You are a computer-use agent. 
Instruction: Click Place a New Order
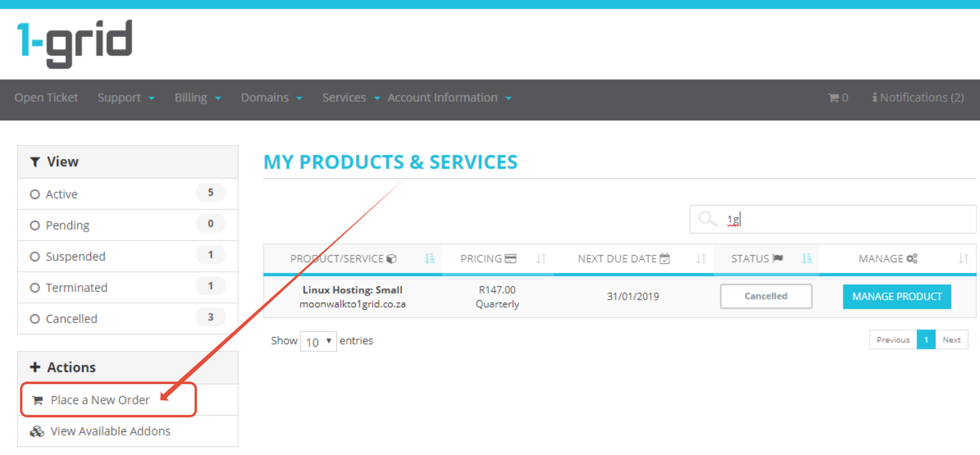pyautogui.click(x=100, y=400)
